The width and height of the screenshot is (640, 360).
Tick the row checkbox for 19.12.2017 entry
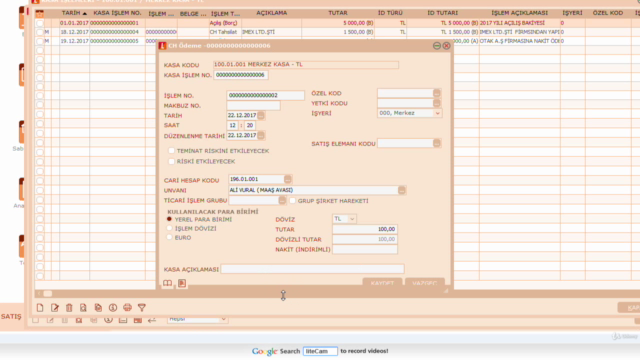click(40, 41)
